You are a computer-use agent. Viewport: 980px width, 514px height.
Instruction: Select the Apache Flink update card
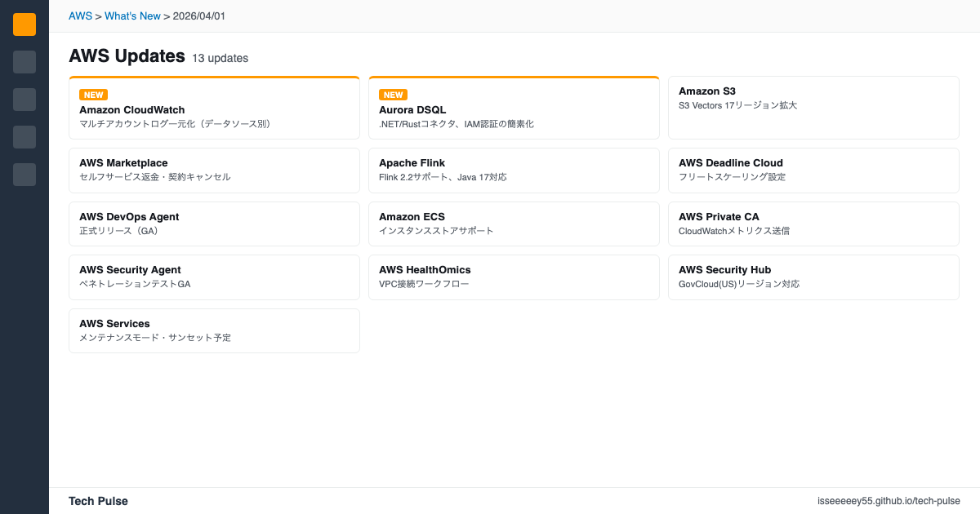click(514, 171)
